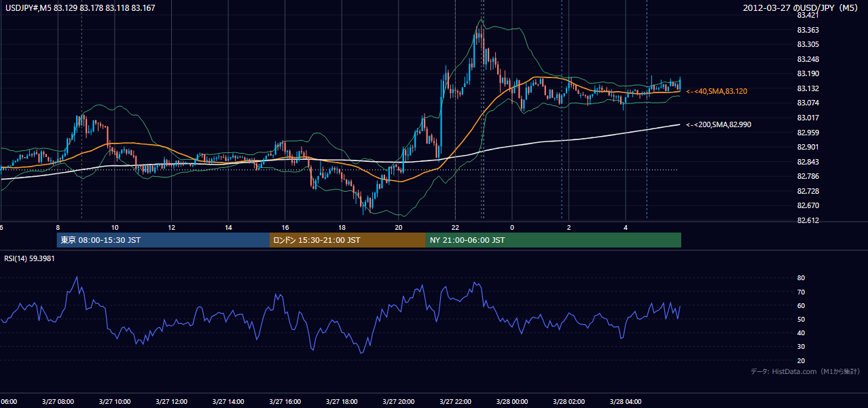Click the bottom date label 3/27 18:00
The image size is (868, 408).
(341, 402)
